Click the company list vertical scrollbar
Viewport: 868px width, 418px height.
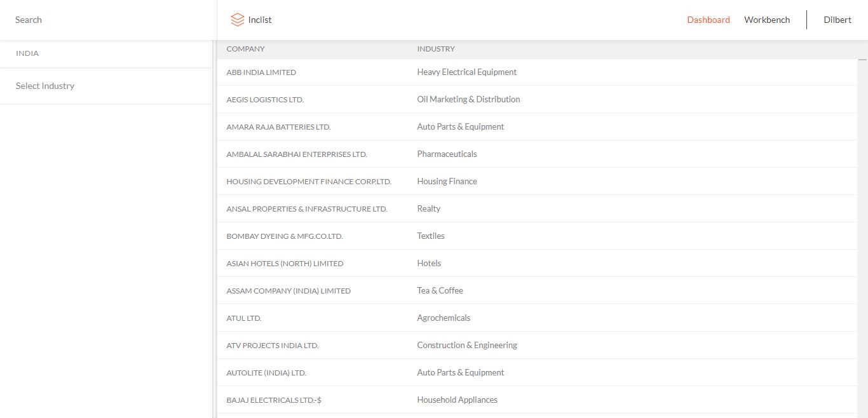862,235
